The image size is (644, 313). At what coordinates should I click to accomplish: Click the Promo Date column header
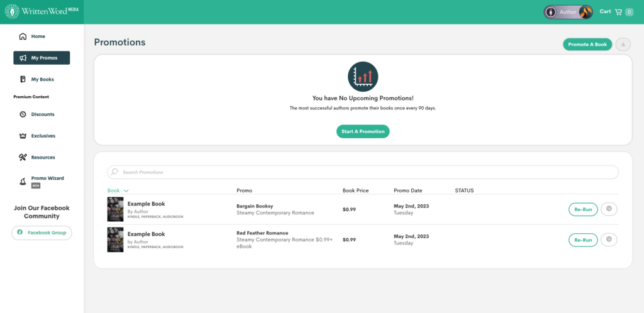408,190
